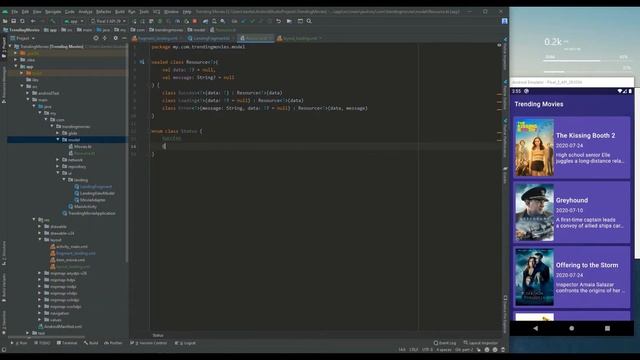
Task: Open the Layout Inspector tool window
Action: [481, 343]
